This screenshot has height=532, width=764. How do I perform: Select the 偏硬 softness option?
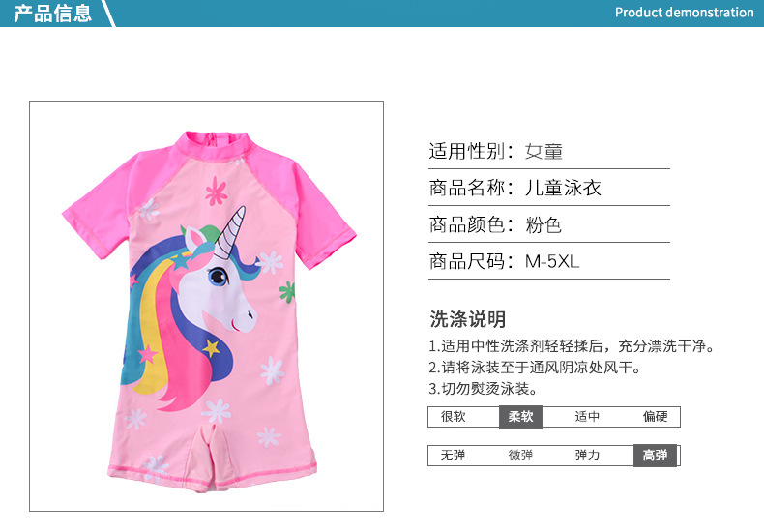click(x=655, y=417)
